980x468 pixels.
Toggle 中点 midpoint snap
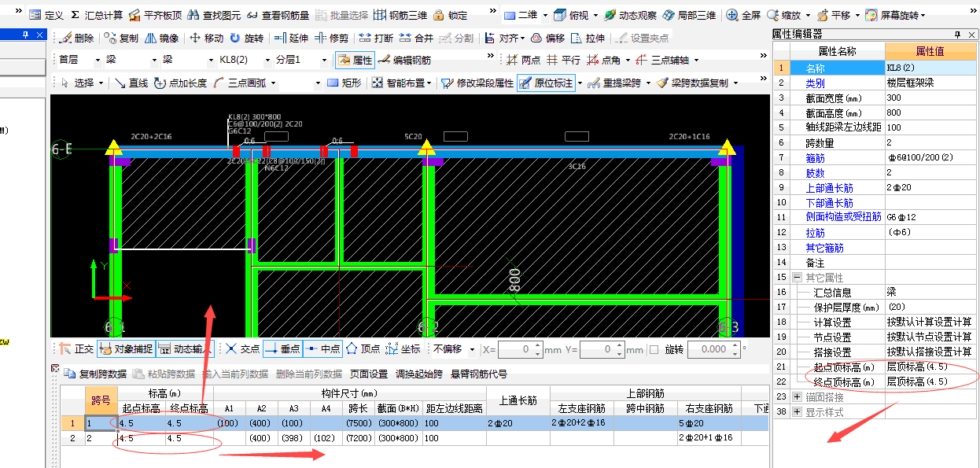coord(322,348)
